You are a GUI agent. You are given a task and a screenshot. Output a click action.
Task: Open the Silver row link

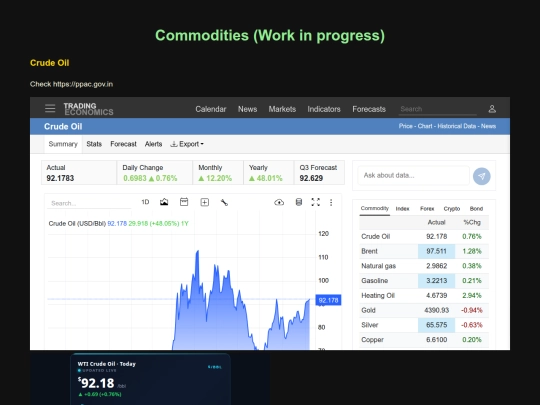[370, 325]
